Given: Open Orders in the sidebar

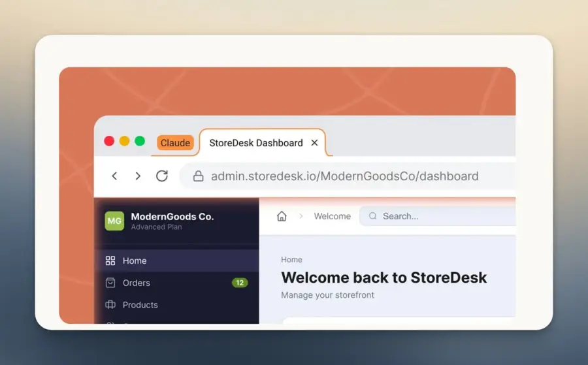Looking at the screenshot, I should (176, 283).
